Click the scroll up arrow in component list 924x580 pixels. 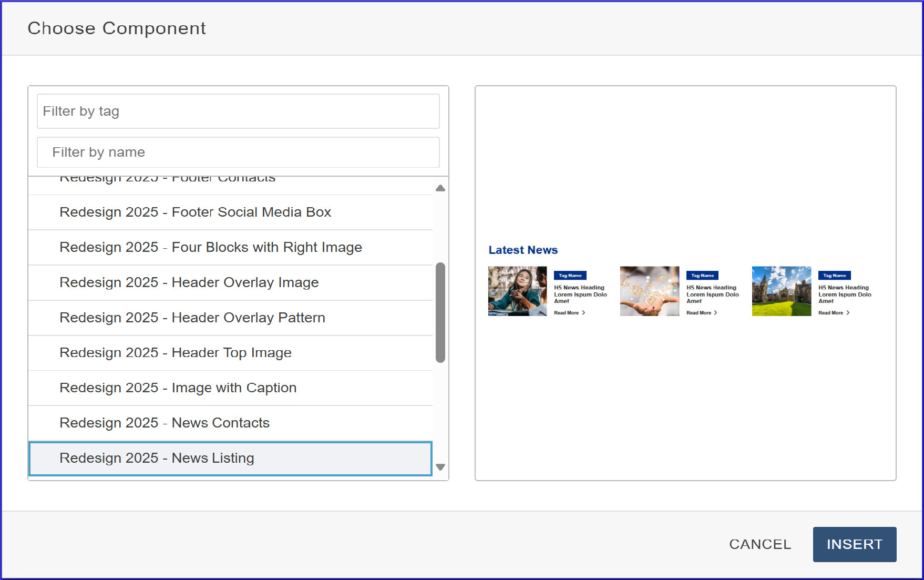coord(440,188)
